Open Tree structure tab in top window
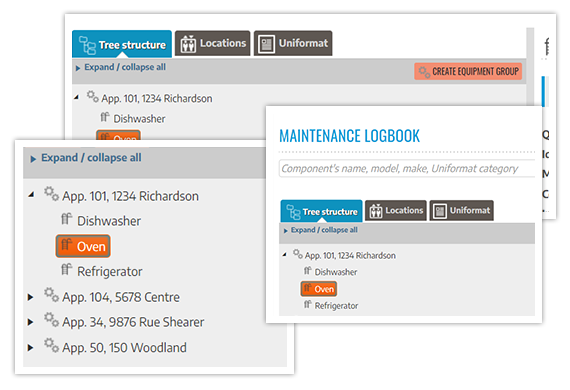This screenshot has width=570, height=390. (122, 44)
